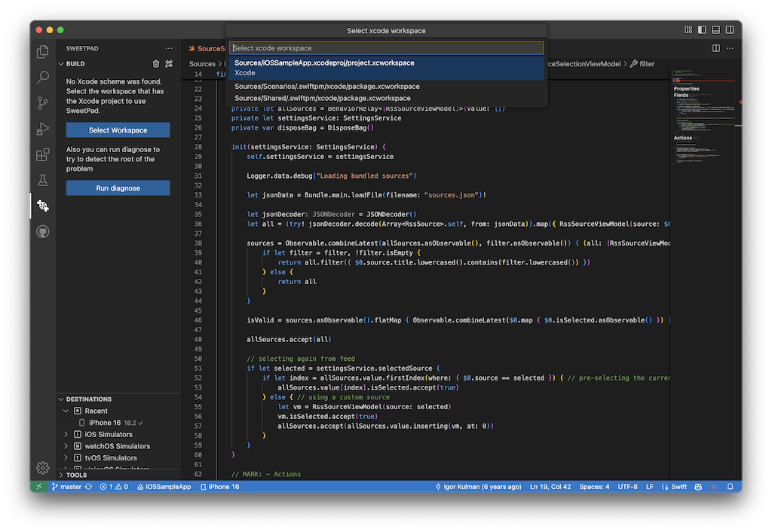772x532 pixels.
Task: Open the Testing flask view
Action: click(43, 180)
